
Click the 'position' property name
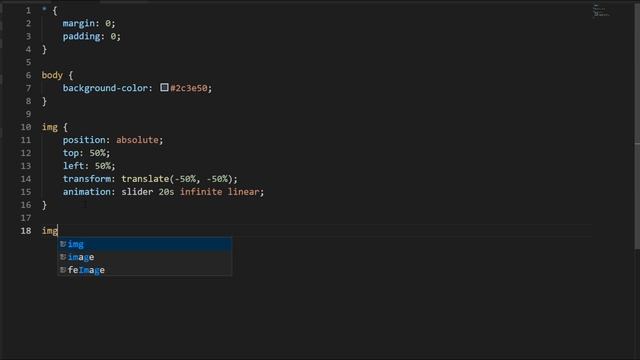[x=84, y=140]
